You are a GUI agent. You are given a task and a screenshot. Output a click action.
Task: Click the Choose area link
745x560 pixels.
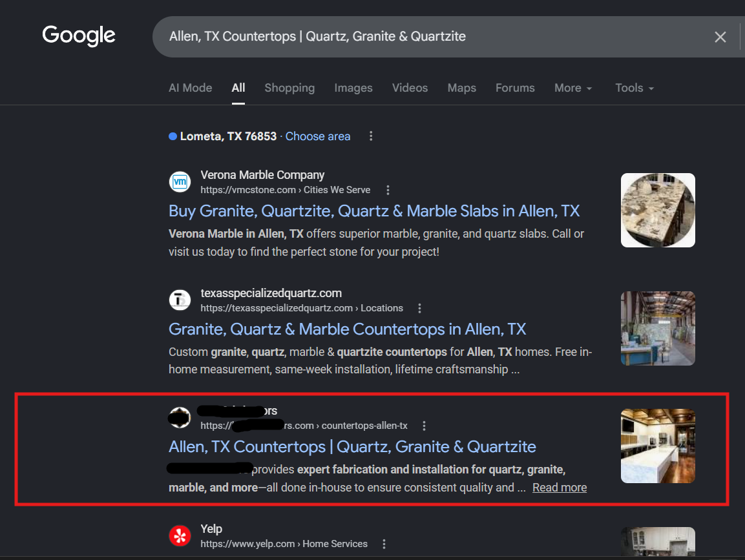click(x=318, y=136)
